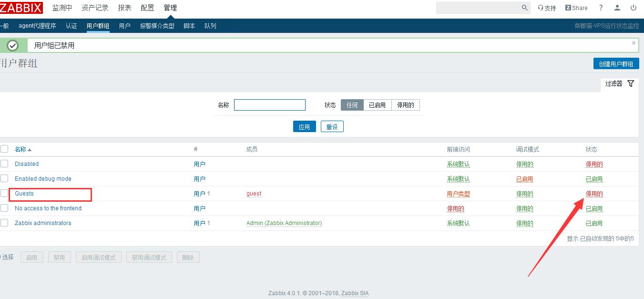The width and height of the screenshot is (644, 299).
Task: Click 禁用 bulk action button
Action: 59,258
